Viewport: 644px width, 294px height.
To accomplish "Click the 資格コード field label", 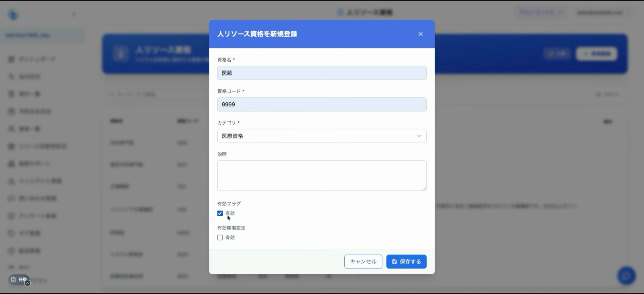I will coord(229,91).
